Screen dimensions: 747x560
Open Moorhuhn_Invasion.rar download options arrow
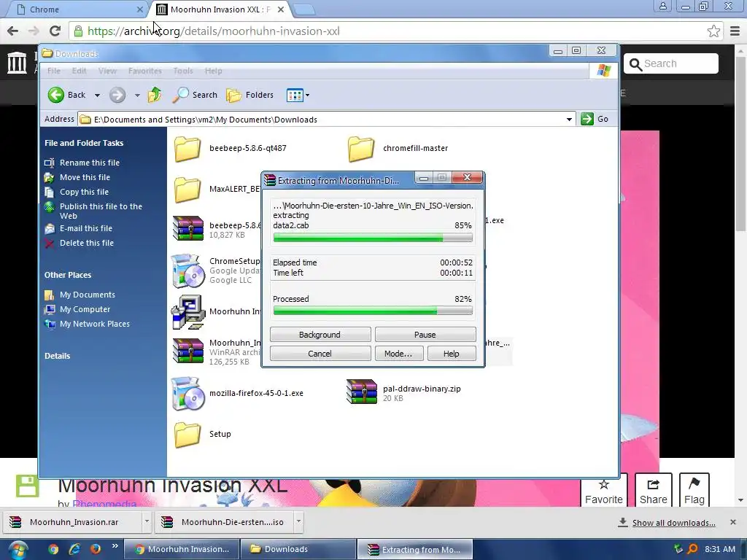click(147, 521)
